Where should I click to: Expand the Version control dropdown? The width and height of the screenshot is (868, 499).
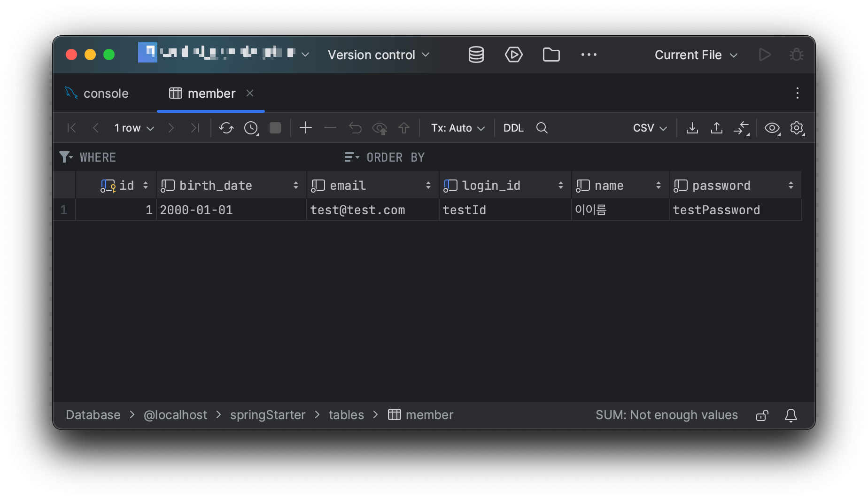point(379,55)
